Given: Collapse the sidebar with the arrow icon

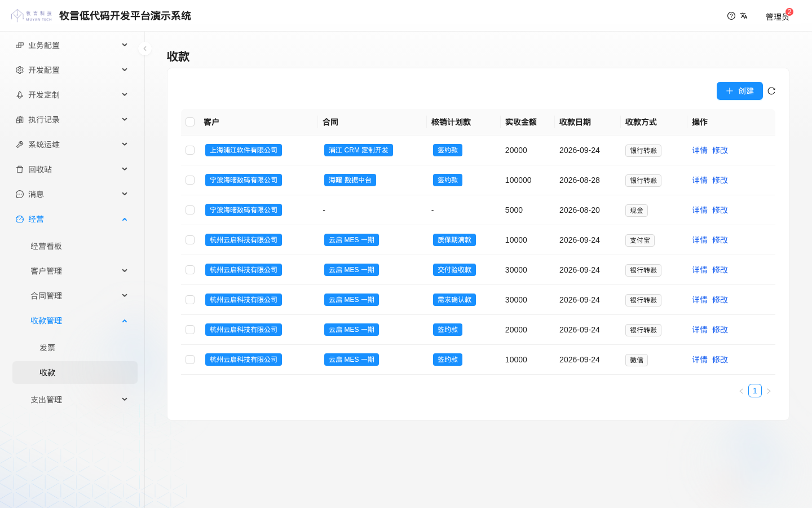Looking at the screenshot, I should (x=145, y=49).
